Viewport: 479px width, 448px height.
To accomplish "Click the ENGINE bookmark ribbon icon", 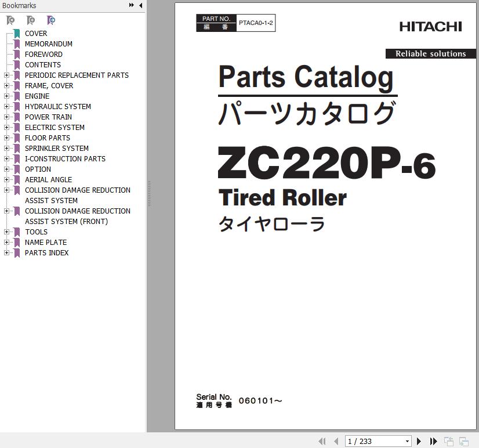I will coord(17,96).
